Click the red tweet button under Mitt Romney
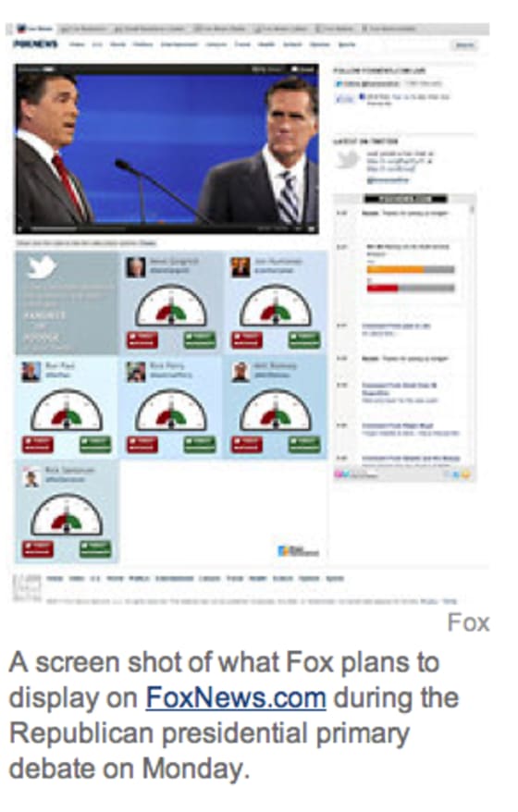The image size is (518, 812). pyautogui.click(x=247, y=444)
